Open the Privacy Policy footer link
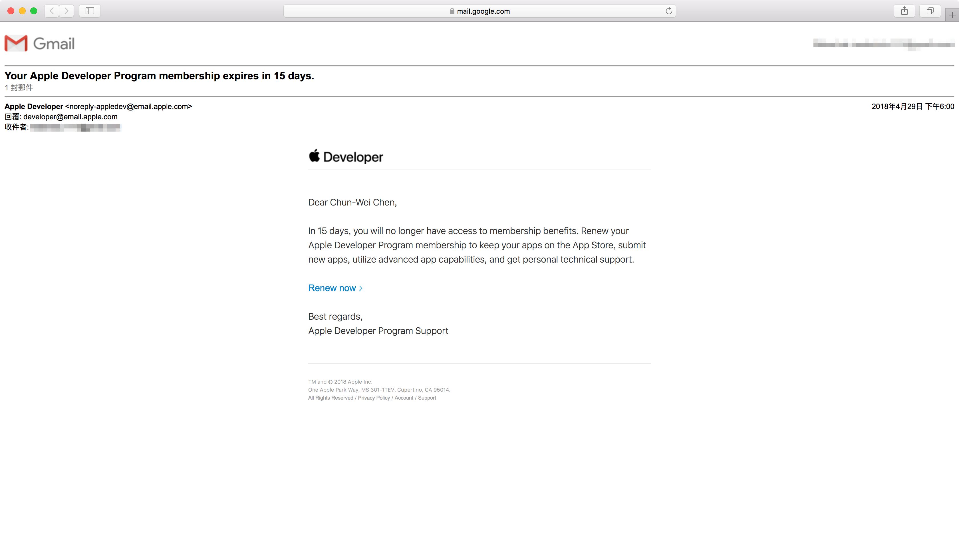Viewport: 959px width, 560px height. click(x=374, y=398)
